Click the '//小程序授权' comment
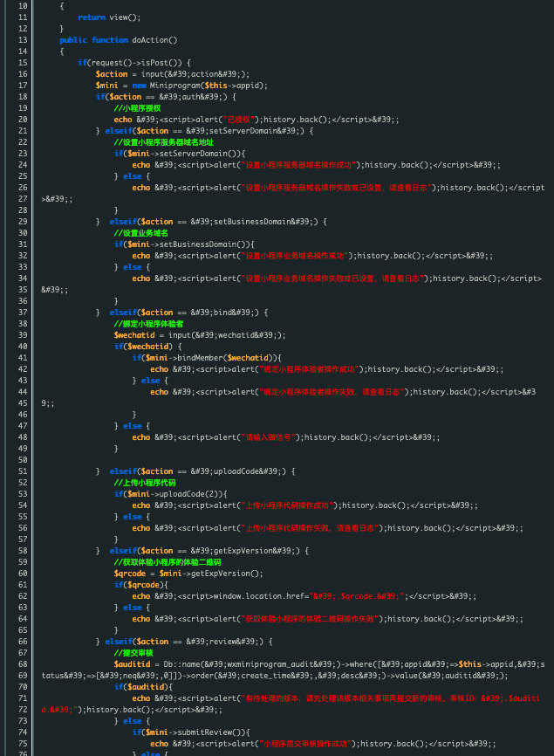 [137, 108]
